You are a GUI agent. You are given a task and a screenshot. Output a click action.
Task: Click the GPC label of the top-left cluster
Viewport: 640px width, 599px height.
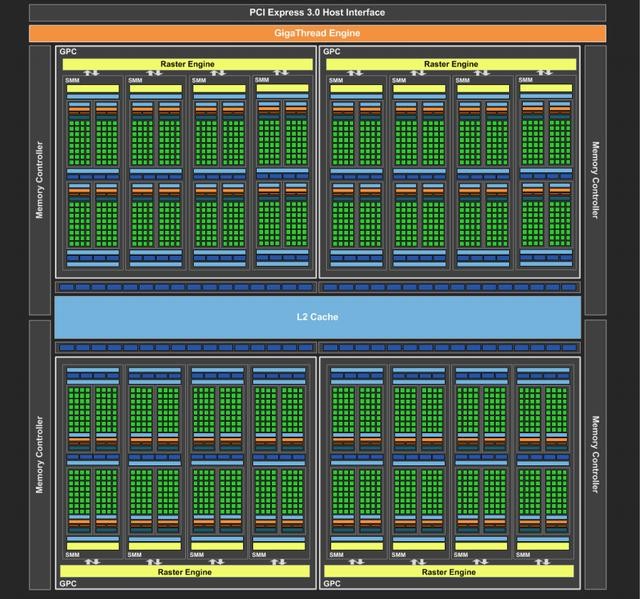(x=68, y=51)
